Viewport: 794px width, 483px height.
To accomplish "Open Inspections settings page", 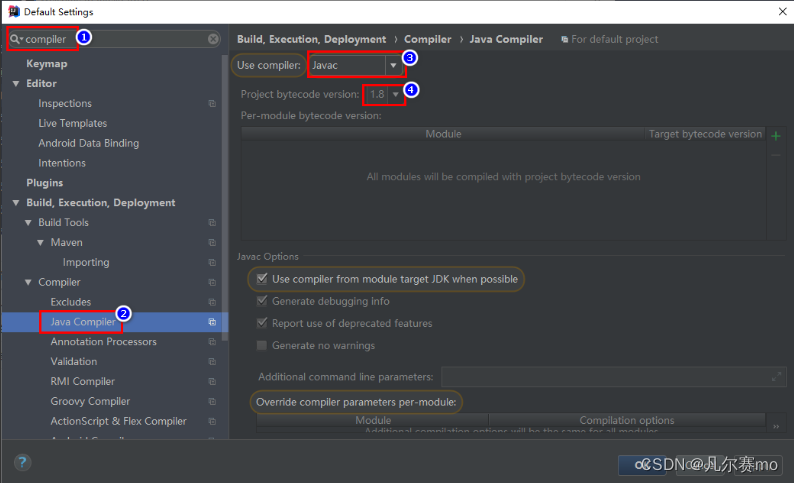I will 65,103.
